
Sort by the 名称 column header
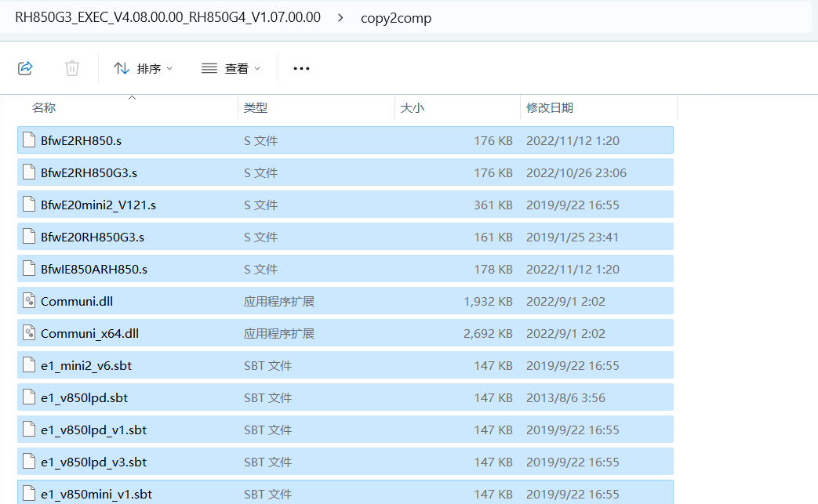click(44, 108)
